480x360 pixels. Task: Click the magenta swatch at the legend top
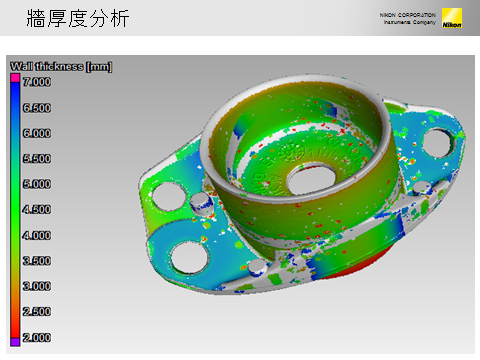(15, 78)
